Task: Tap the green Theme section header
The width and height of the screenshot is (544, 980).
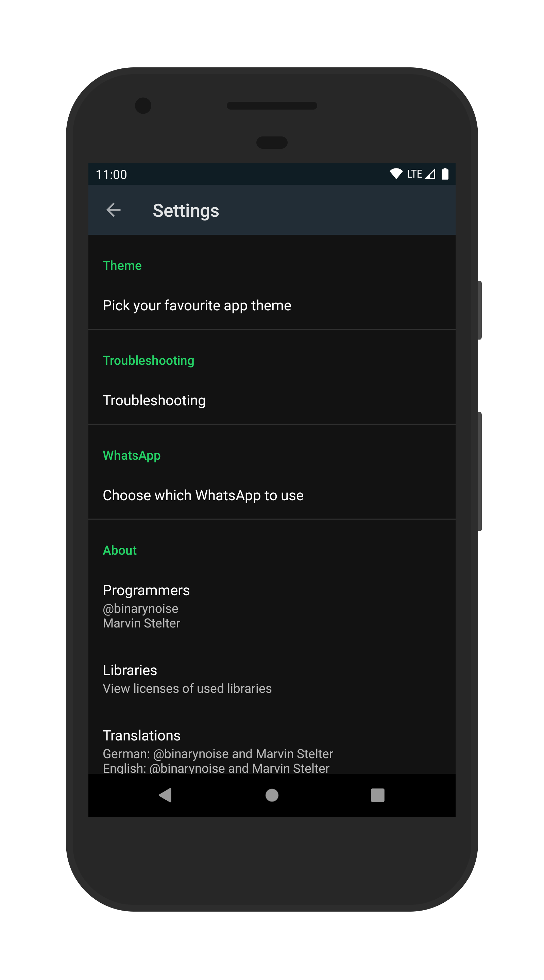Action: point(122,265)
